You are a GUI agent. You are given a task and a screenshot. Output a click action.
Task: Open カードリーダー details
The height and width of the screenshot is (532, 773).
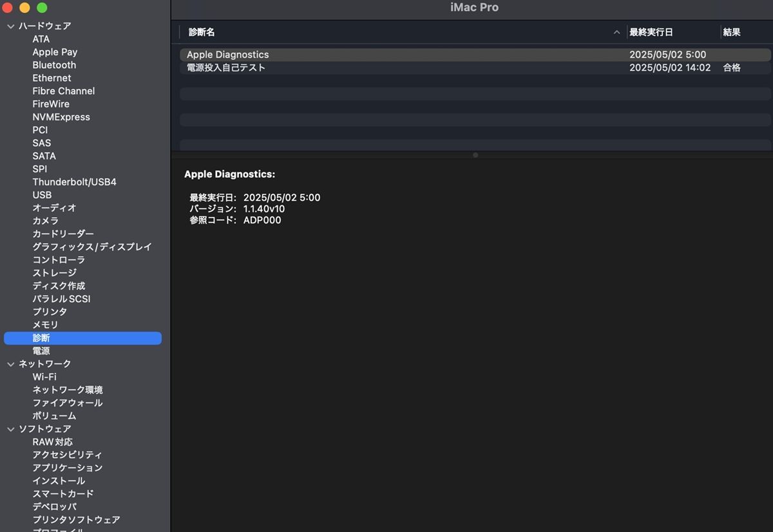[x=63, y=234]
